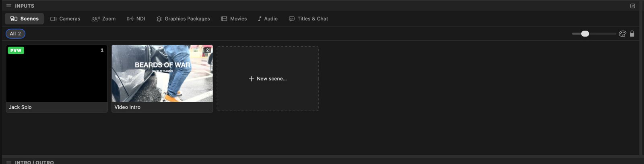644x164 pixels.
Task: Open the NDI inputs tab
Action: coord(136,19)
